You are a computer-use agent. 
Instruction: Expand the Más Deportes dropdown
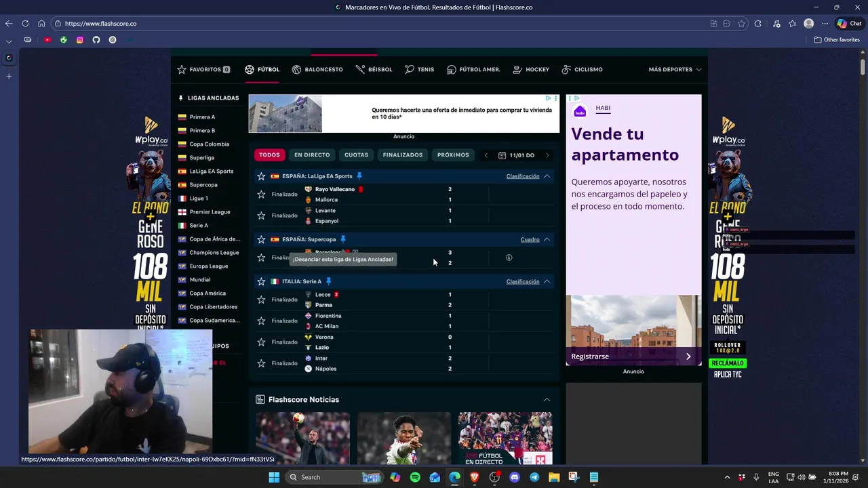[675, 69]
